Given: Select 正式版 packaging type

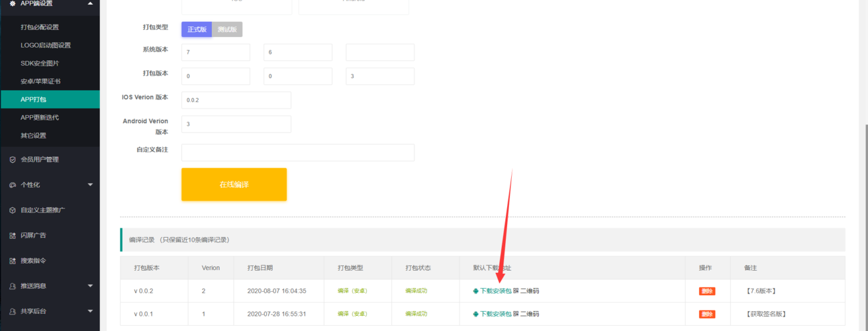Looking at the screenshot, I should (x=197, y=29).
